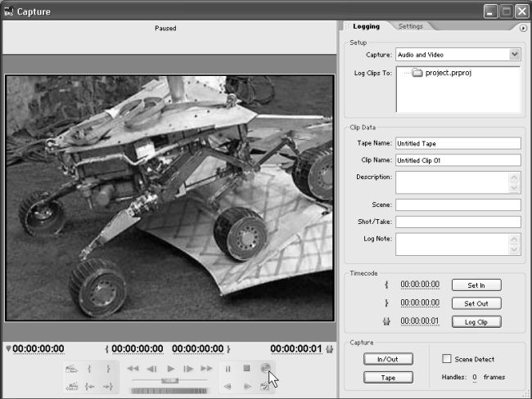The image size is (532, 399).
Task: Select the Logging tab
Action: [366, 26]
